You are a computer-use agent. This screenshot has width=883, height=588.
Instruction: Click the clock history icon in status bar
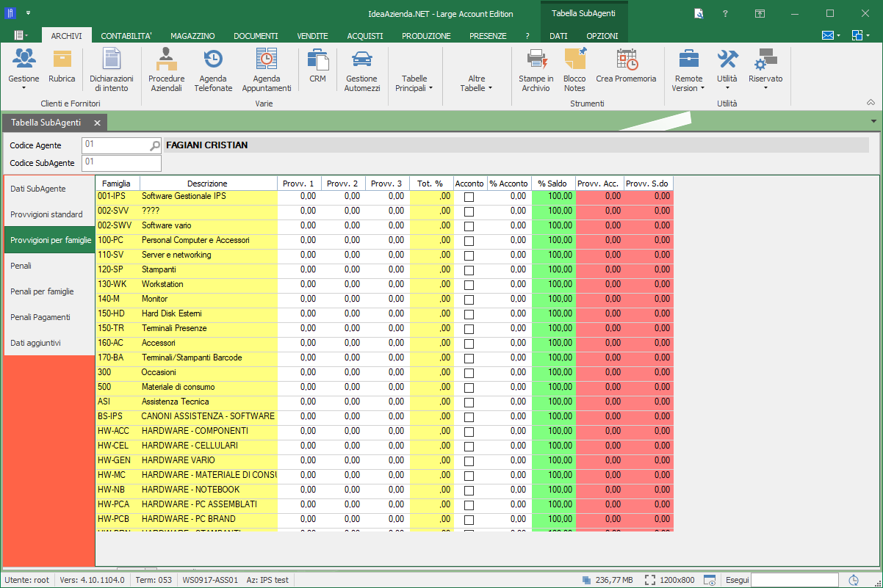[854, 580]
